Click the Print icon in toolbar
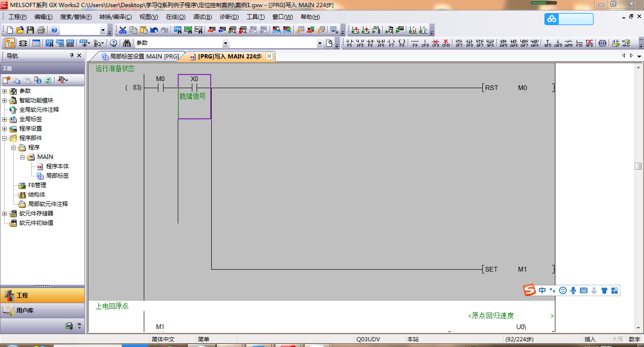The height and width of the screenshot is (347, 644). 41,30
